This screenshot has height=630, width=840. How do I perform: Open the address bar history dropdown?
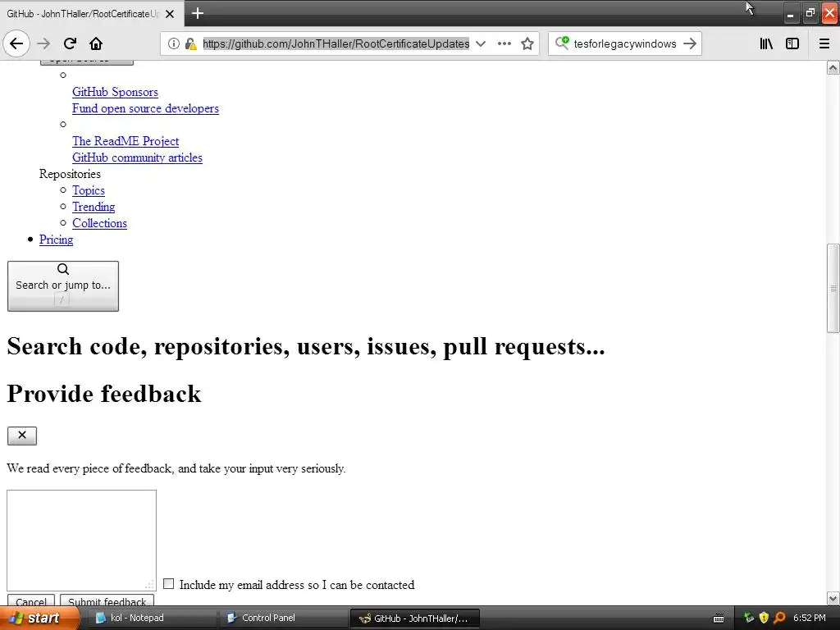(481, 43)
